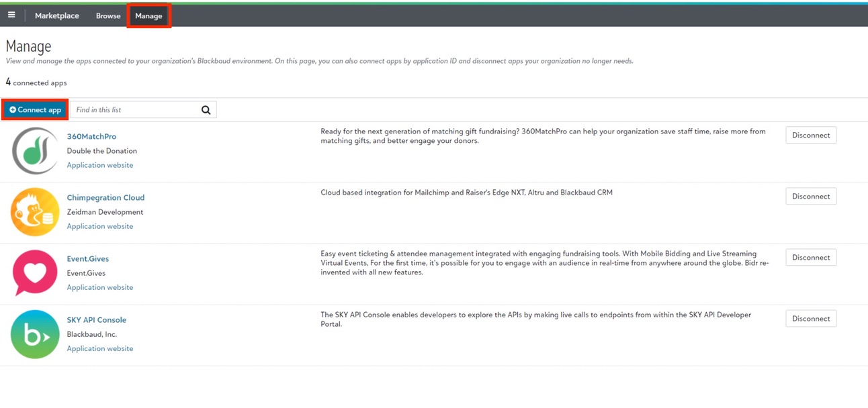The height and width of the screenshot is (408, 868).
Task: Open the hamburger navigation menu
Action: (11, 15)
